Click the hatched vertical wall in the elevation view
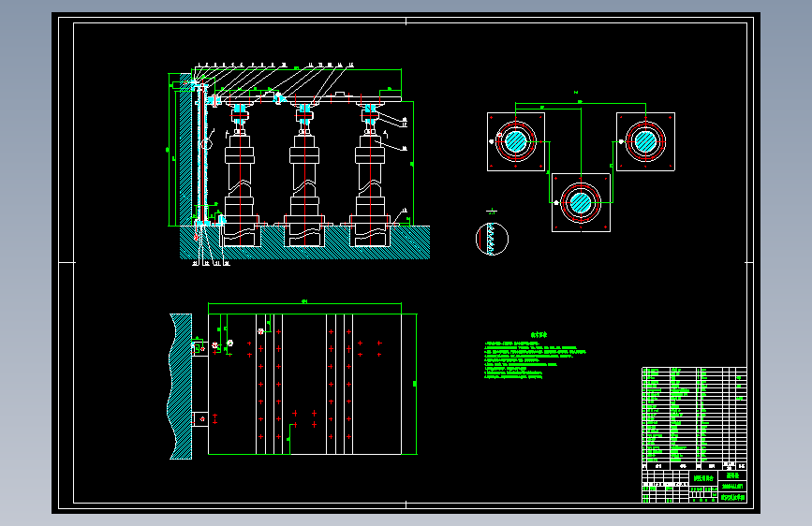The width and height of the screenshot is (812, 526). [x=186, y=150]
